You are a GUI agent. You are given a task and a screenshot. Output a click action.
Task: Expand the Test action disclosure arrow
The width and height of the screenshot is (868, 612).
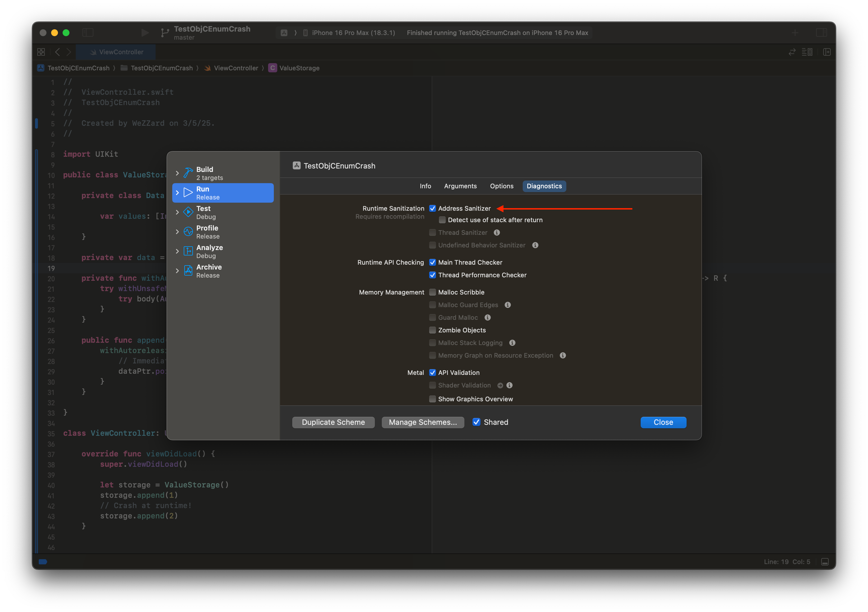point(177,212)
